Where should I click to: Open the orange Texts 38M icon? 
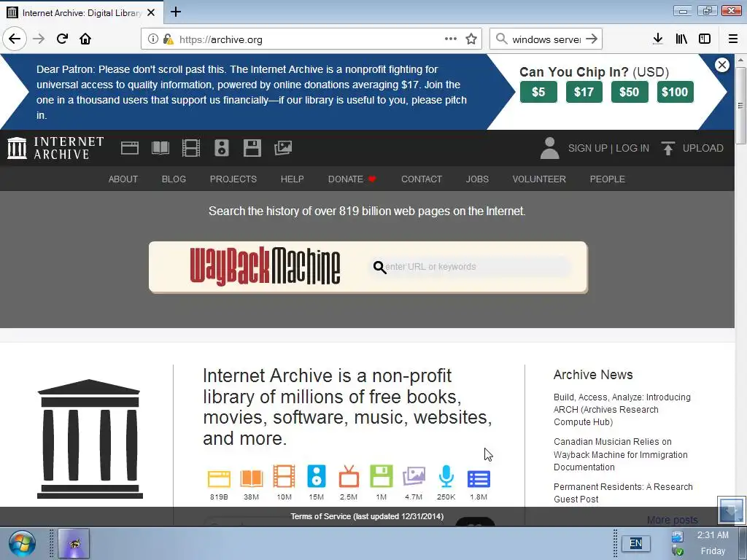[x=252, y=478]
